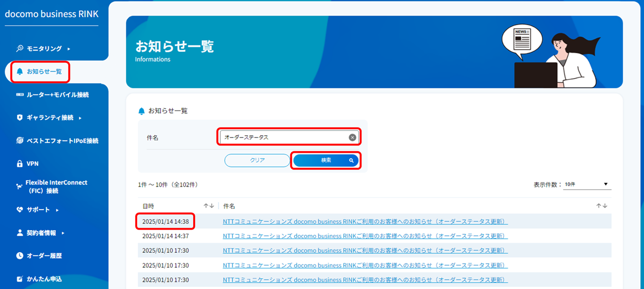This screenshot has width=644, height=289.
Task: Click the globe icon beside ベストエフォートIPoE接続
Action: coord(20,141)
